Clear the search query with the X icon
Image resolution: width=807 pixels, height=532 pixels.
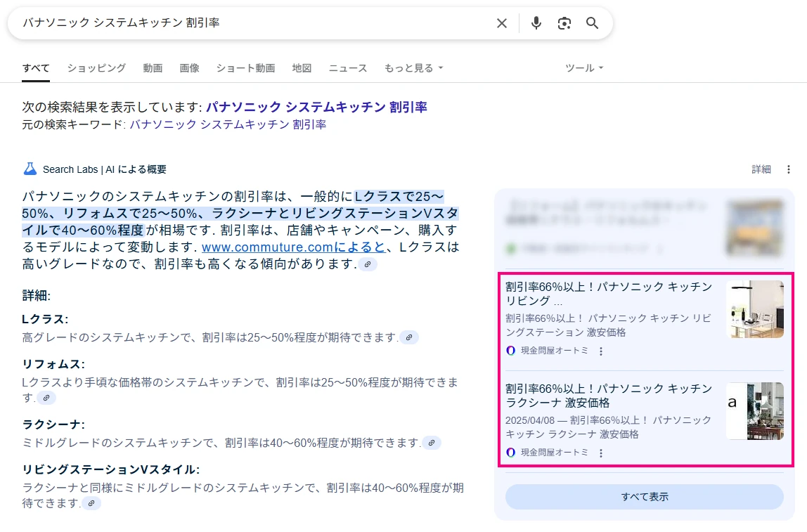point(502,23)
